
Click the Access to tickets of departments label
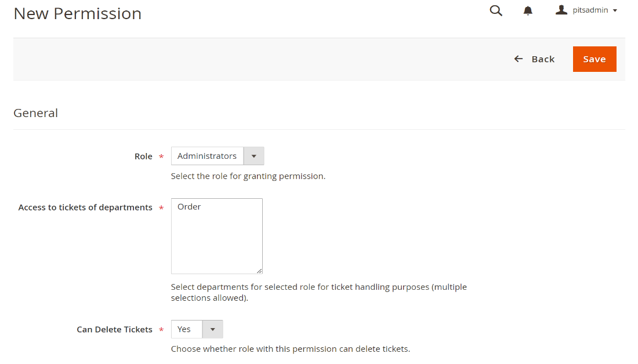click(x=85, y=208)
